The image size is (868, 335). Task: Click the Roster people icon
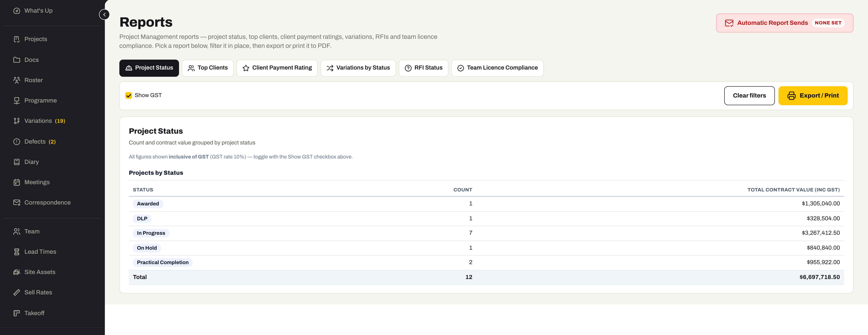pos(17,80)
